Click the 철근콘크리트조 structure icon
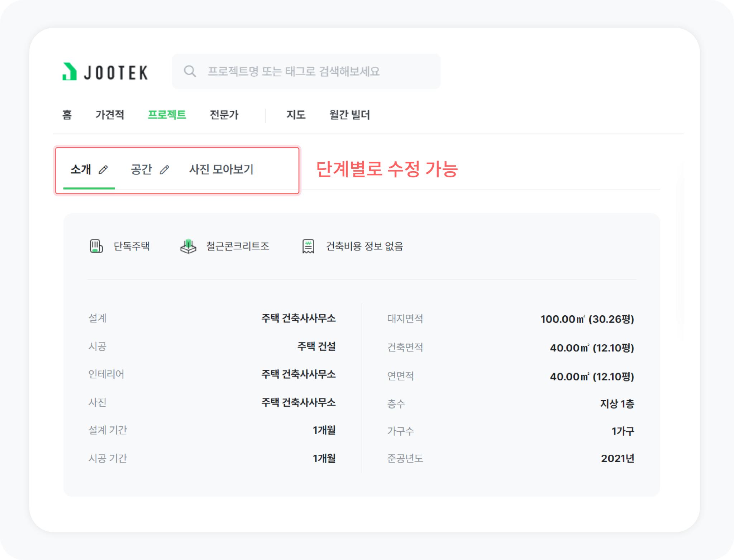Viewport: 734px width, 560px height. pos(188,246)
